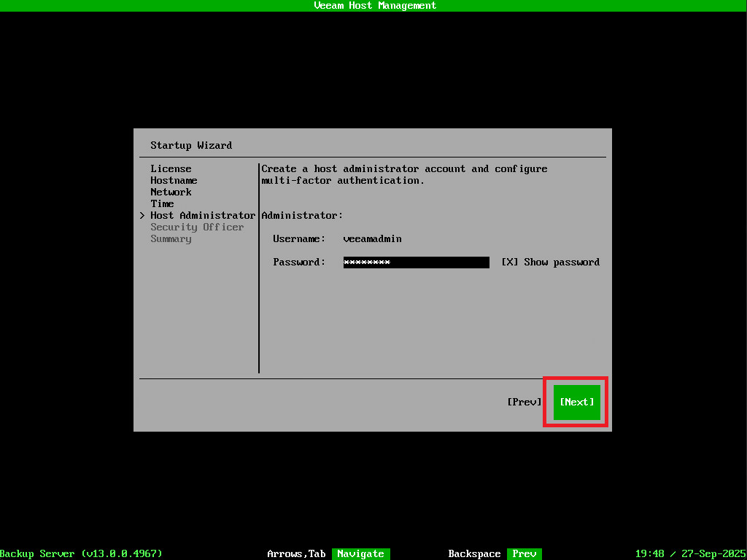
Task: Click the [Prev] wizard button
Action: point(524,402)
